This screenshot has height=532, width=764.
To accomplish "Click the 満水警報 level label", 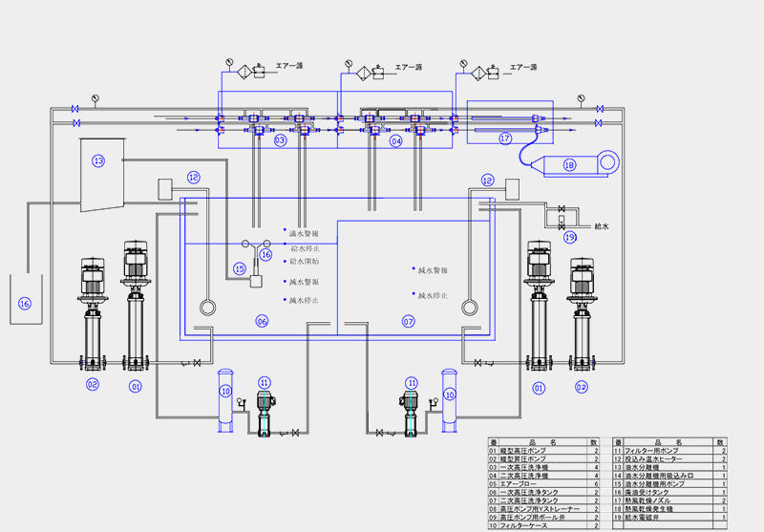I will pos(304,234).
